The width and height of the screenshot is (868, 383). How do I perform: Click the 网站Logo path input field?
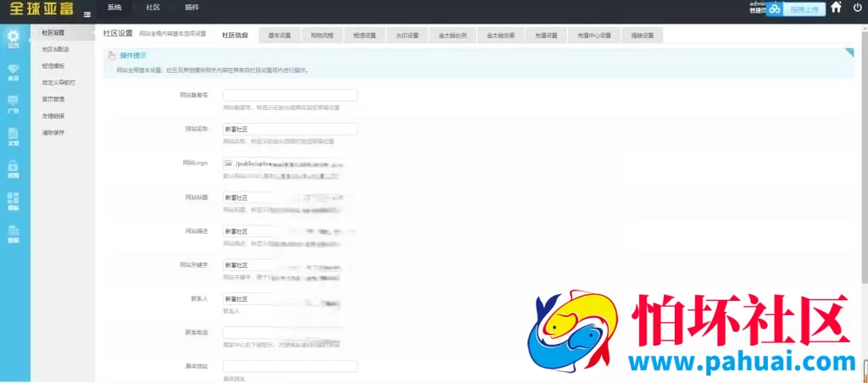point(290,164)
